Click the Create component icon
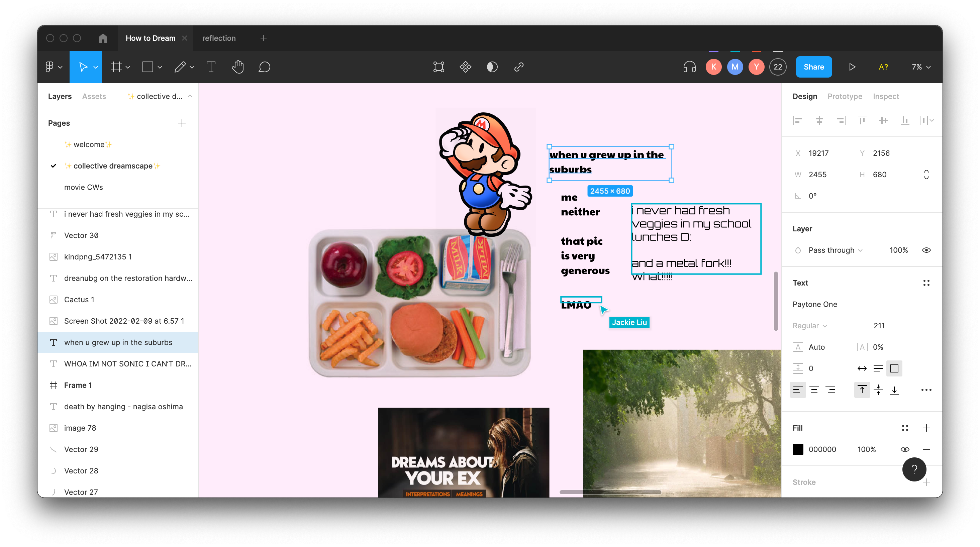Image resolution: width=980 pixels, height=547 pixels. [x=465, y=67]
